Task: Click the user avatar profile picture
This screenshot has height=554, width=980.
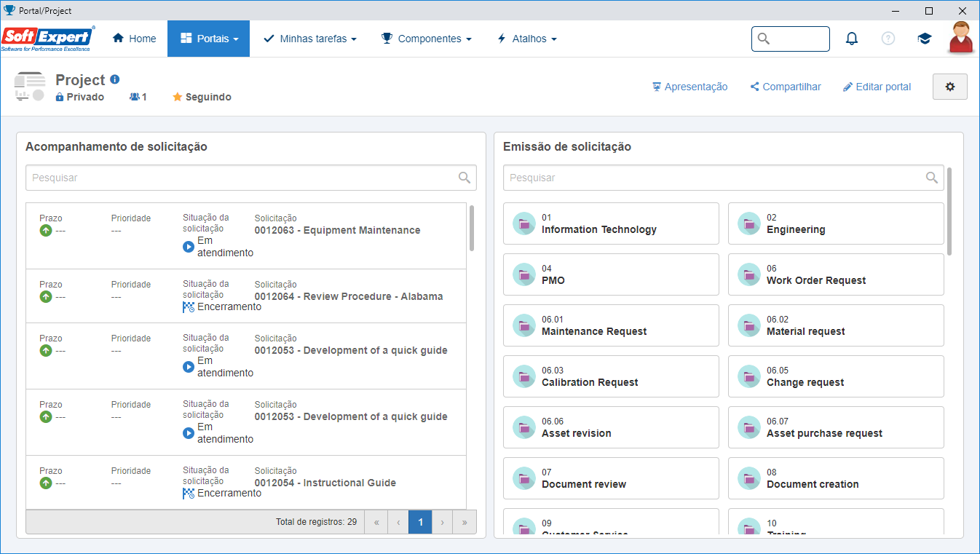Action: pos(961,38)
